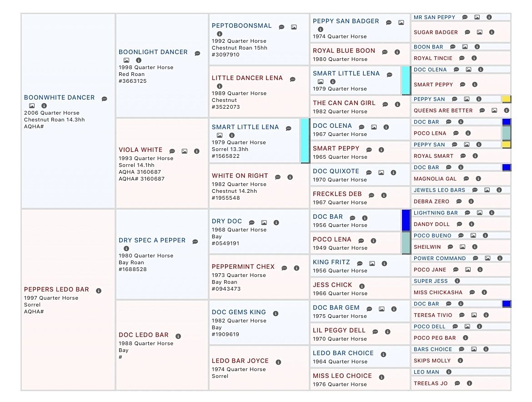Select the Peppermint Chex name link
Screen dimensions: 532x402
tap(243, 267)
